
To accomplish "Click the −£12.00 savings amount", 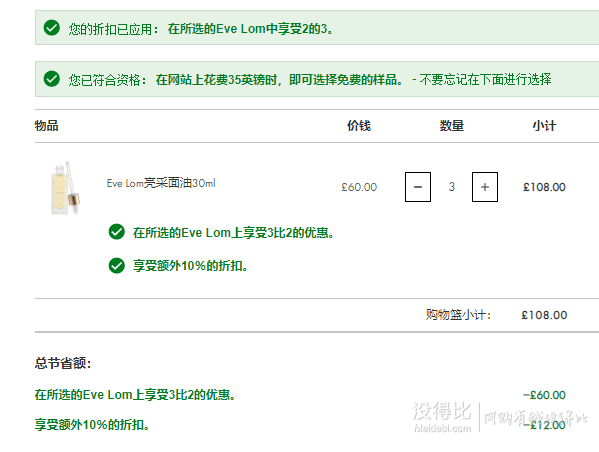I will pos(544,424).
